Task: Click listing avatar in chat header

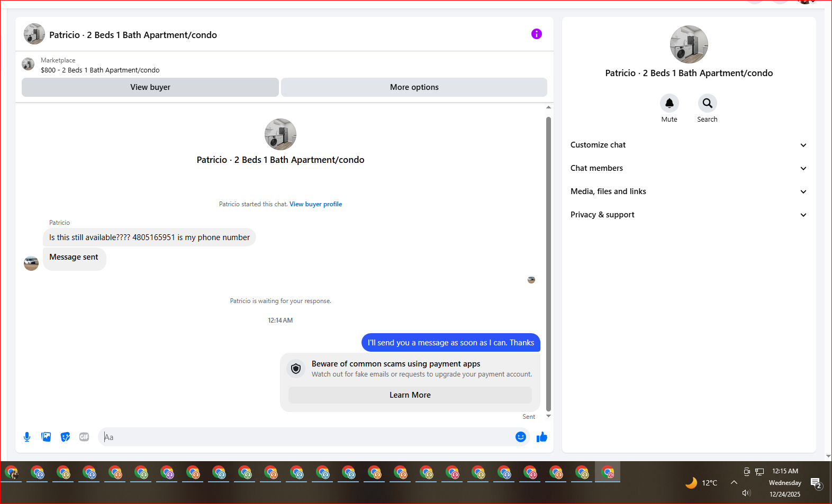Action: pos(34,34)
